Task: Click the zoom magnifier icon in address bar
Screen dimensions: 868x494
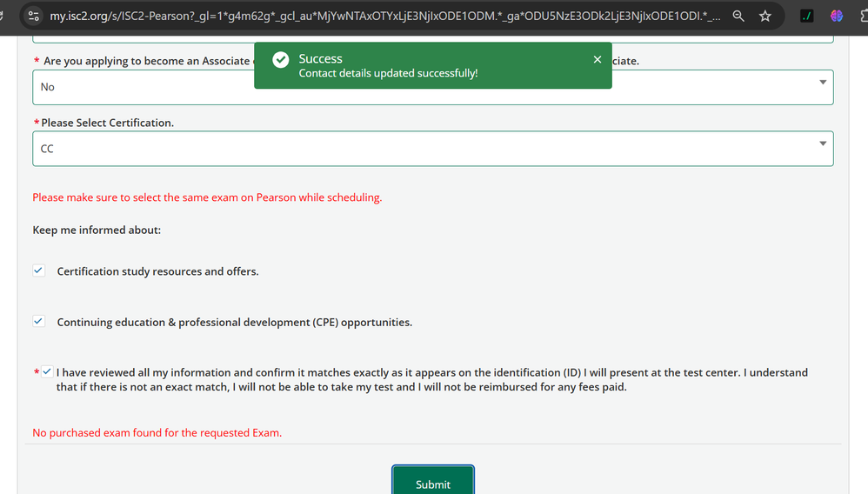Action: [738, 16]
